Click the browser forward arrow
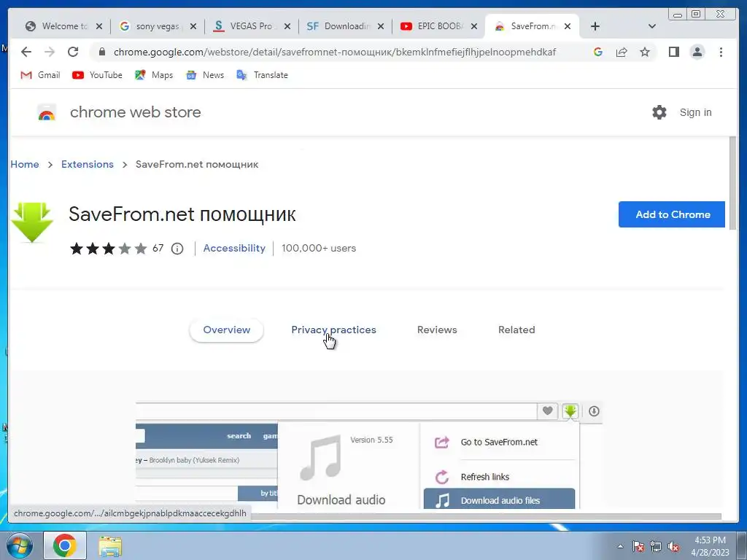Screen dimensions: 747x560 50,52
